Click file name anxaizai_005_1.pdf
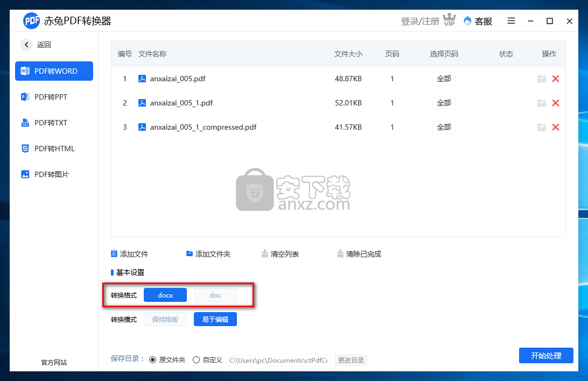Viewport: 588px width, 381px height. tap(181, 103)
